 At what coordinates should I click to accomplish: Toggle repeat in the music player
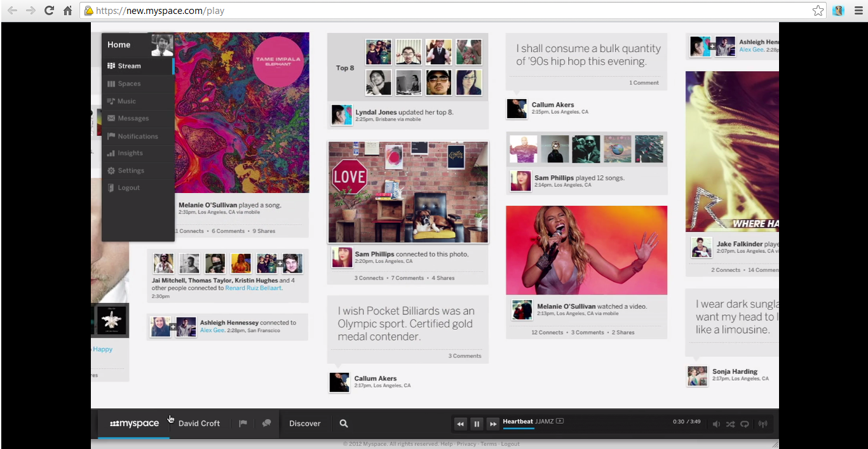click(745, 424)
